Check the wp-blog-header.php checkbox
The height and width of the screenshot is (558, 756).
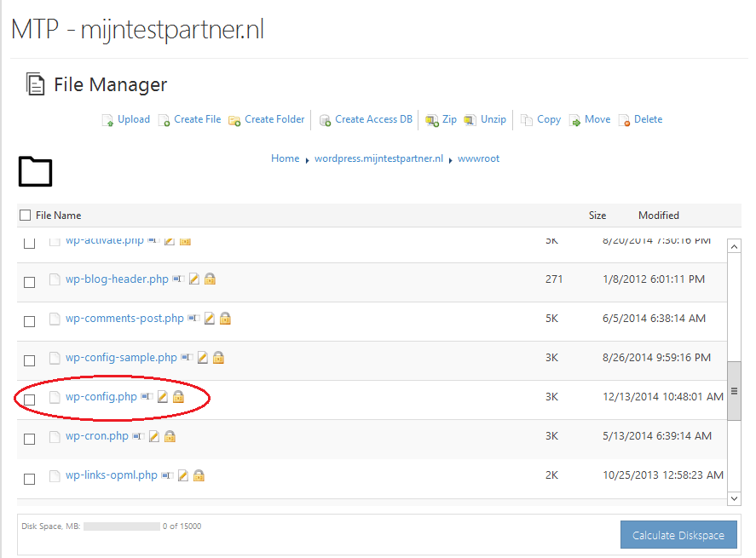[x=30, y=282]
